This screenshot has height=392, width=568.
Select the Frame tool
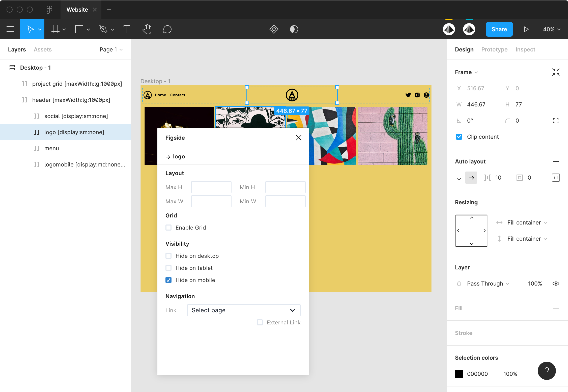click(55, 29)
